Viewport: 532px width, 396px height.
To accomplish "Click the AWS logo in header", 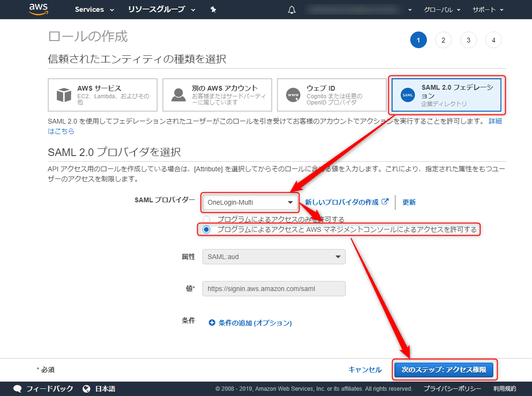I will 38,9.
